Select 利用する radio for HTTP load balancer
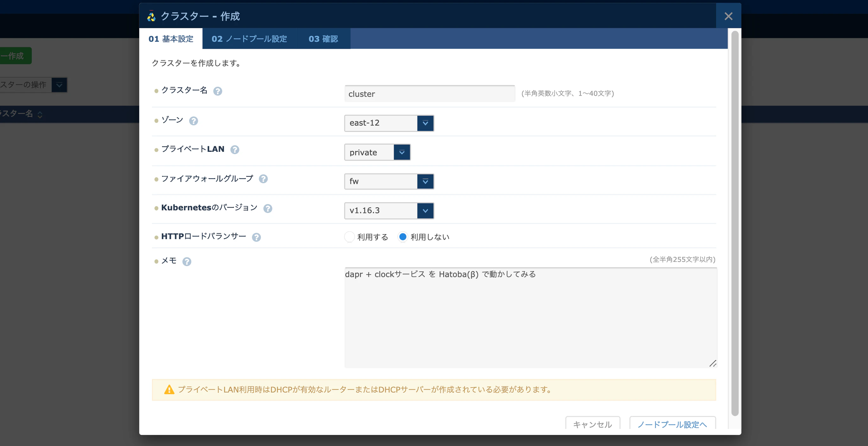 coord(349,237)
